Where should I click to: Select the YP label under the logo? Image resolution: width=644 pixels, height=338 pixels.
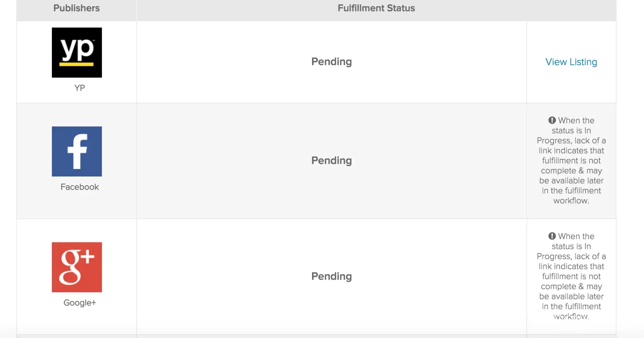[79, 88]
